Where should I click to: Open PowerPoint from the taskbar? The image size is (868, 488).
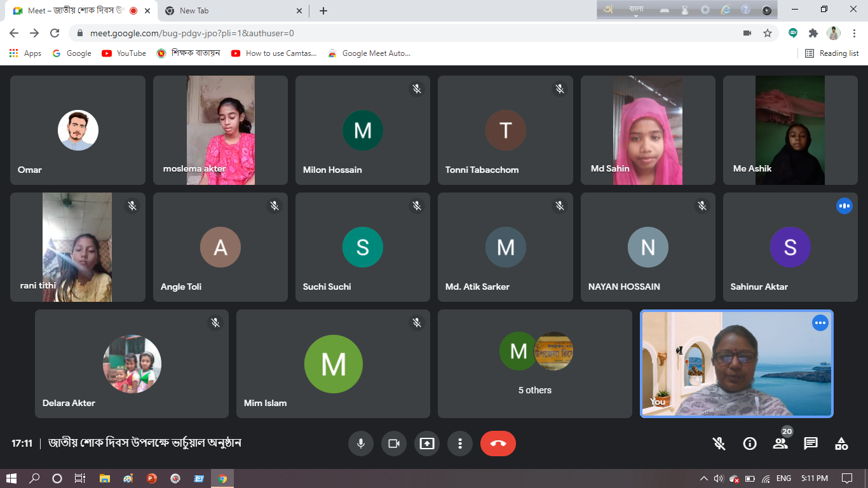tap(151, 478)
